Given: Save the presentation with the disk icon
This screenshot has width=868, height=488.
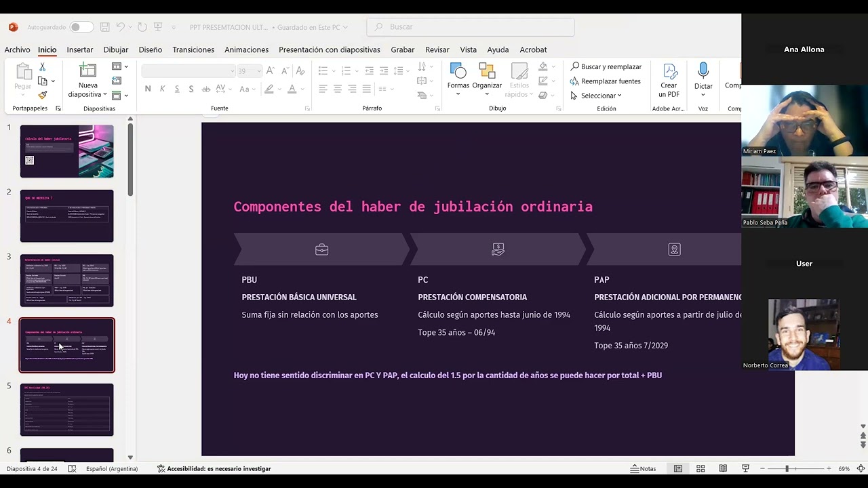Looking at the screenshot, I should point(104,27).
